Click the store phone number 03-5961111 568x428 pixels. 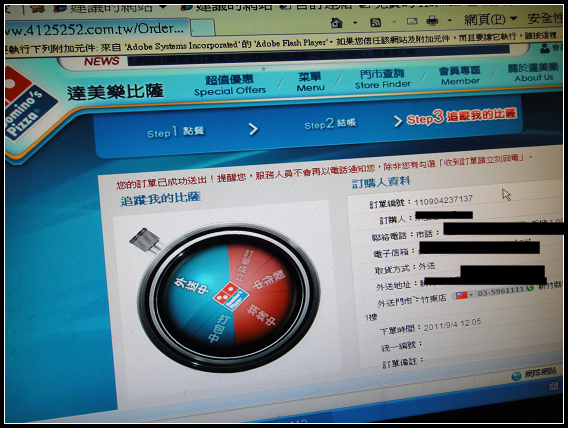click(500, 291)
